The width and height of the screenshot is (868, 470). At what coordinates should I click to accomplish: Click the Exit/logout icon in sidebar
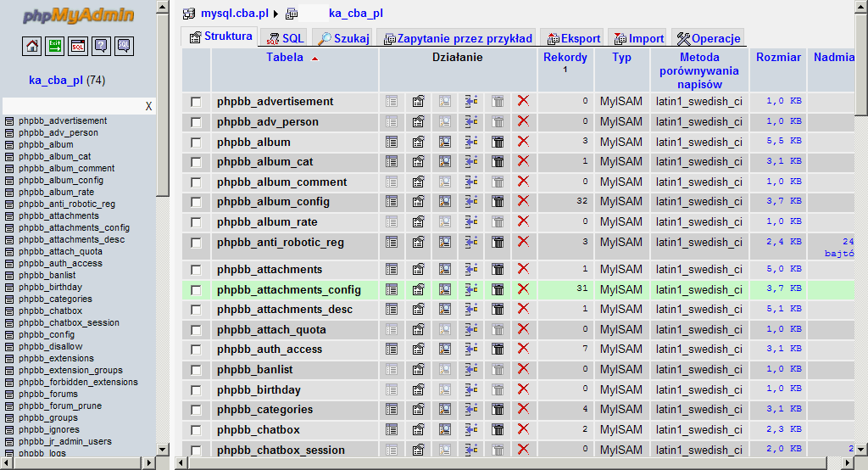coord(55,46)
